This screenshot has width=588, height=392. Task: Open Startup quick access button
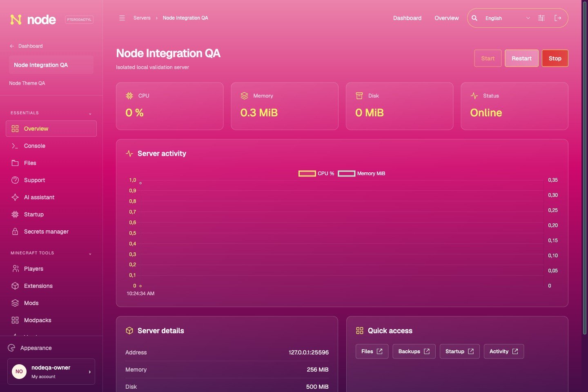(x=459, y=351)
